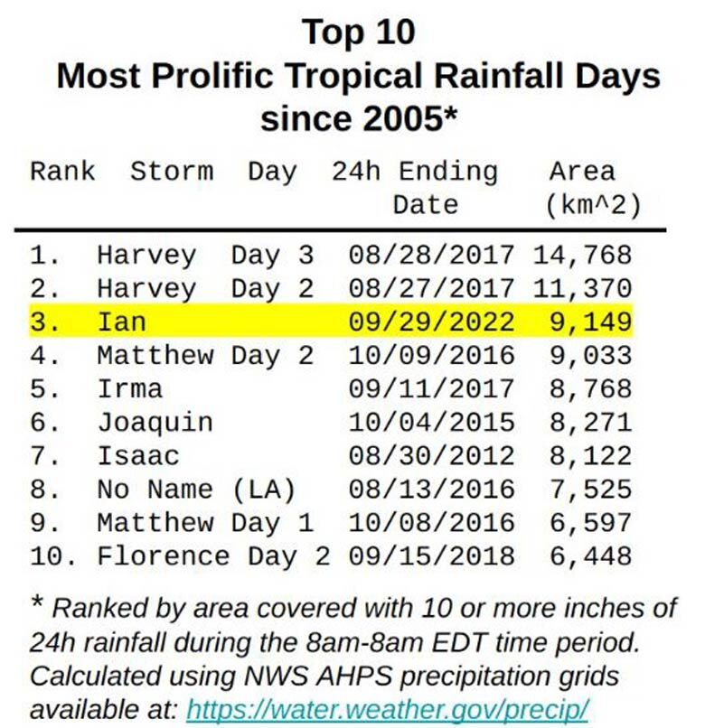
Task: Click the 08/27/2017 Harvey Day 2 date
Action: [431, 288]
